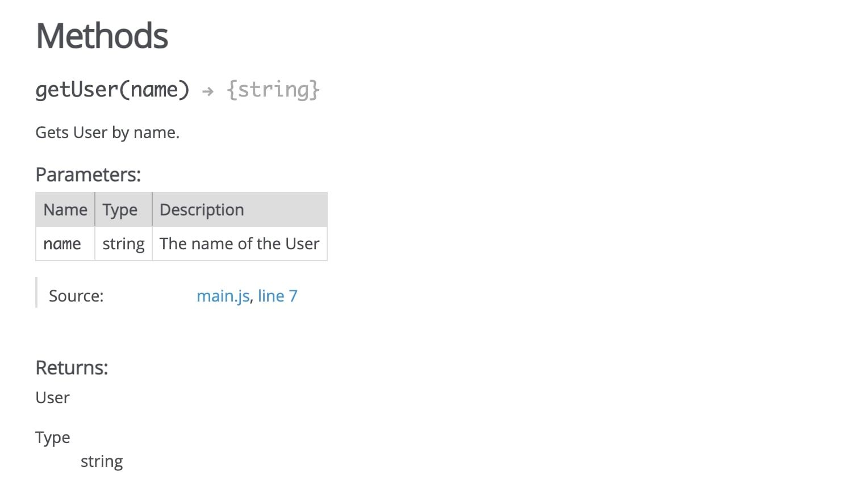Select the string cell in parameters table

(x=123, y=244)
